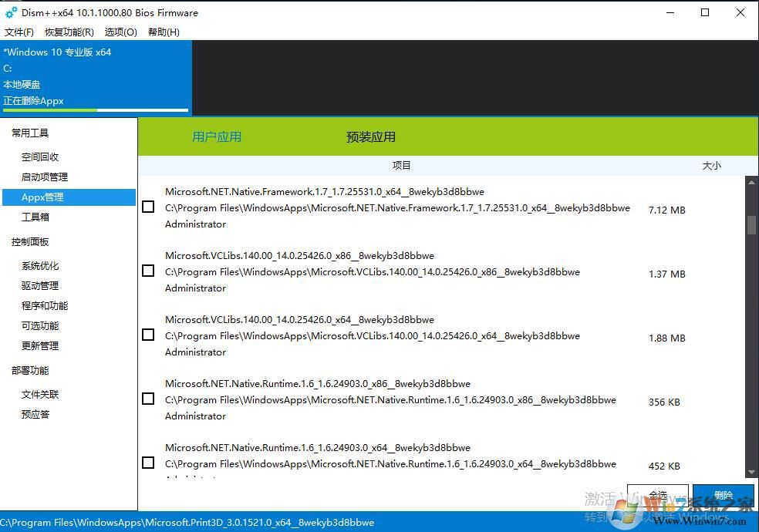This screenshot has width=759, height=532.
Task: Check the NET.Native.Runtime.1.6 x86 package checkbox
Action: [x=148, y=399]
